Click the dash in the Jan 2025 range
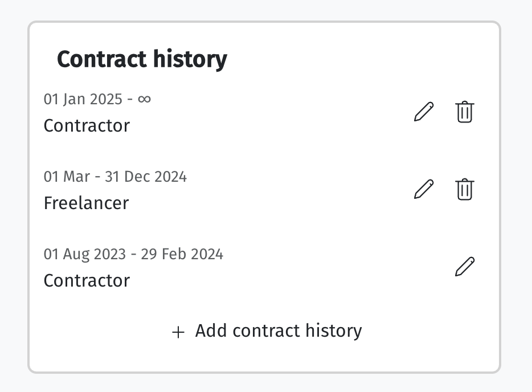 (x=130, y=100)
